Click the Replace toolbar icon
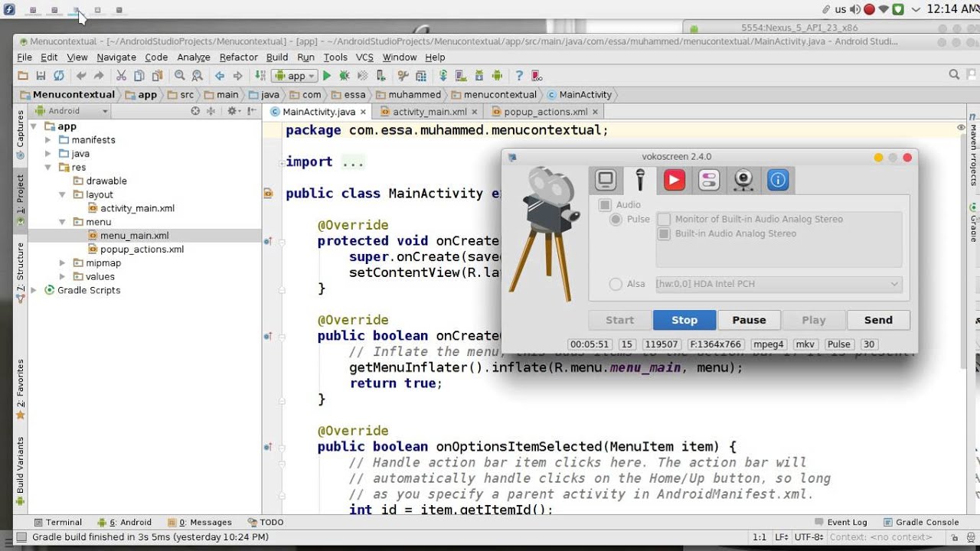The image size is (980, 551). (198, 76)
